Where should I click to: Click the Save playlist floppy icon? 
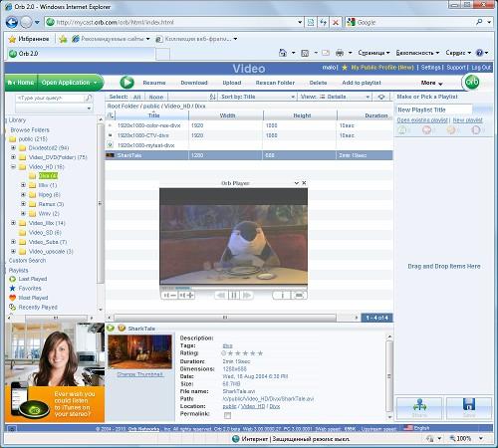point(469,408)
